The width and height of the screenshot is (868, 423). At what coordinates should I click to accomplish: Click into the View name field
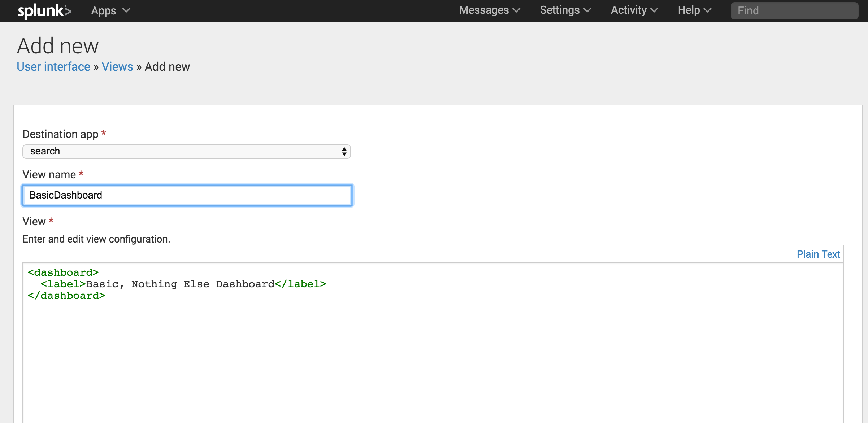point(187,195)
